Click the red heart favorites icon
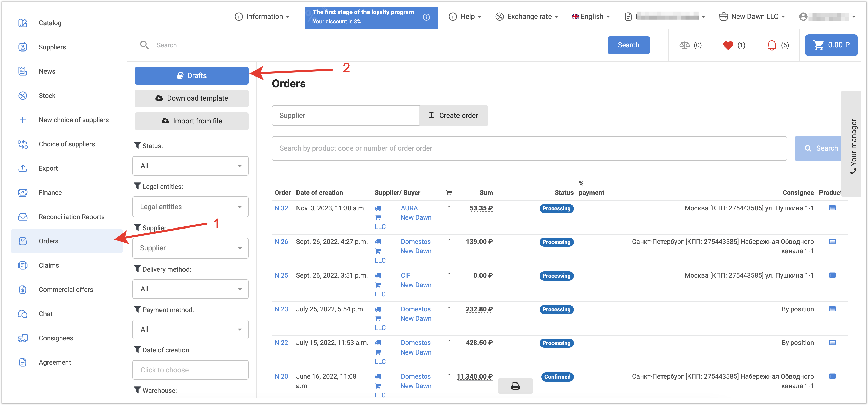 (x=728, y=45)
